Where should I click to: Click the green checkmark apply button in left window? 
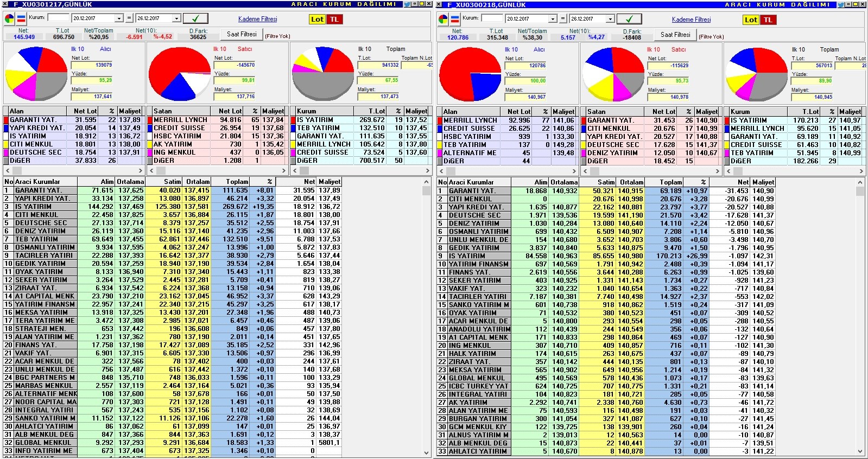[x=195, y=18]
